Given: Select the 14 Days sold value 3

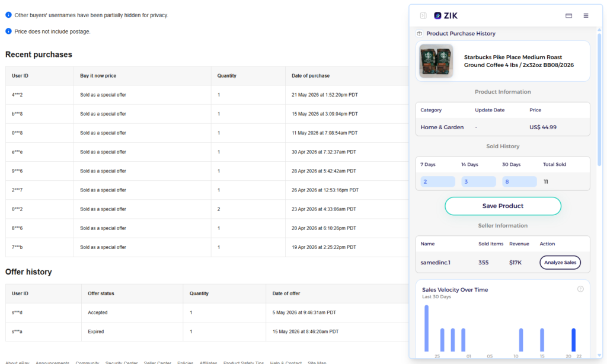Looking at the screenshot, I should [478, 181].
